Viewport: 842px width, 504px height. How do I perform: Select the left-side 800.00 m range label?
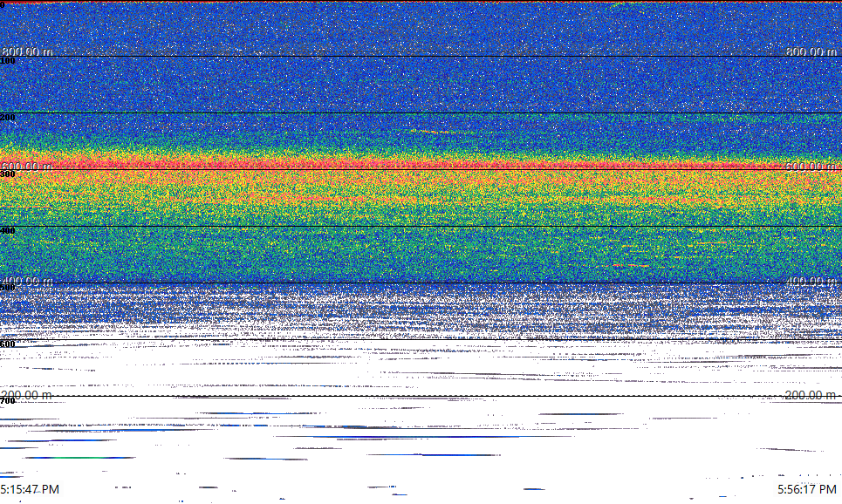coord(27,51)
